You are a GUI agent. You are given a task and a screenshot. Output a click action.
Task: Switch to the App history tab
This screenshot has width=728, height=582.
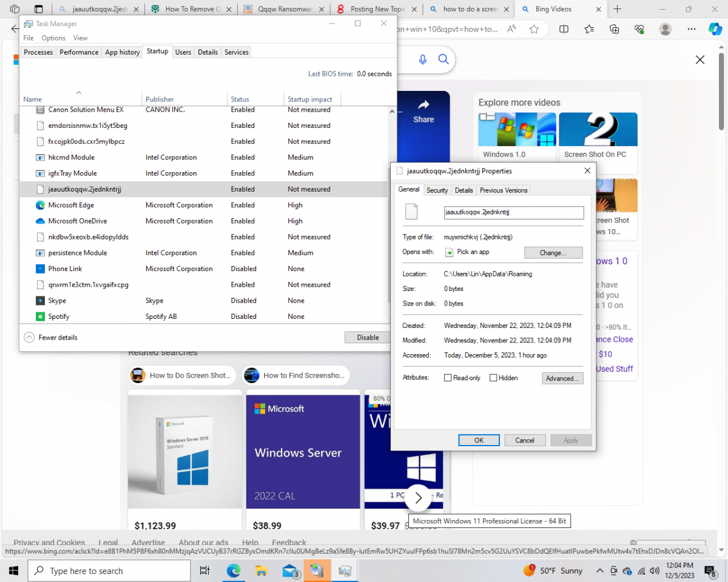[x=123, y=52]
